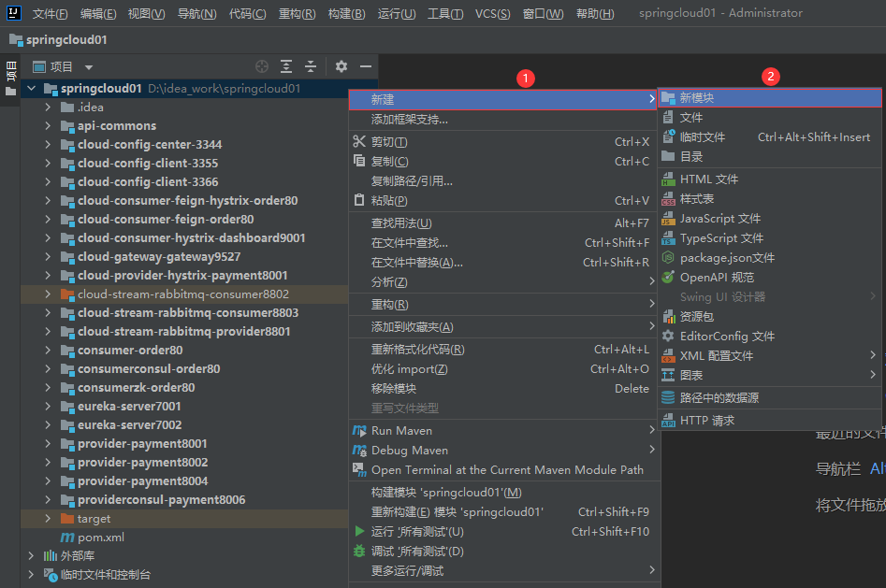
Task: Click the Open Terminal Maven module icon
Action: [x=359, y=470]
